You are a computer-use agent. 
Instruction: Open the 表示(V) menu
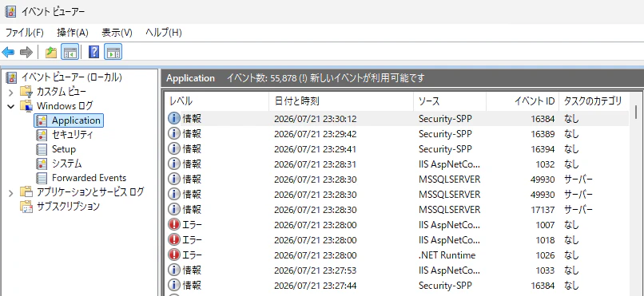pos(117,33)
